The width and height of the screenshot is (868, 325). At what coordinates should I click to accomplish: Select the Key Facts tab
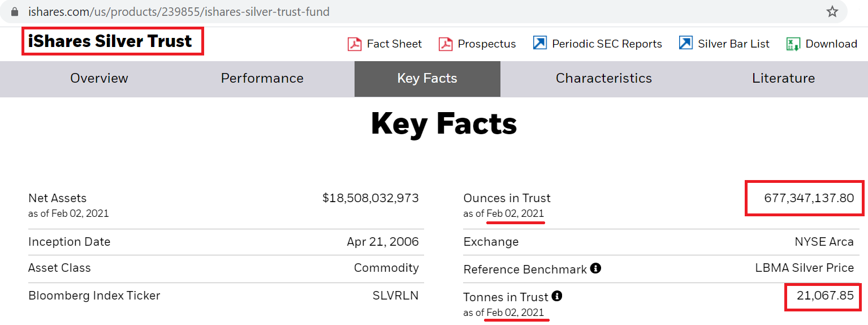[x=427, y=79]
